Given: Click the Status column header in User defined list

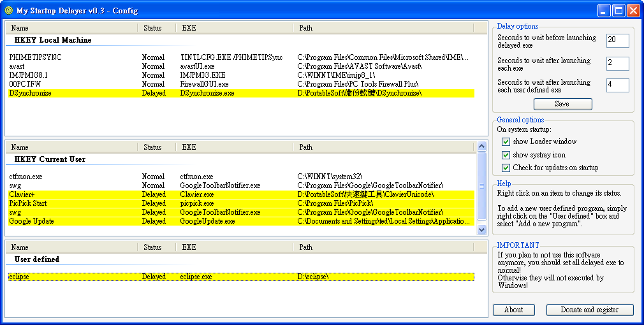Looking at the screenshot, I should click(156, 247).
